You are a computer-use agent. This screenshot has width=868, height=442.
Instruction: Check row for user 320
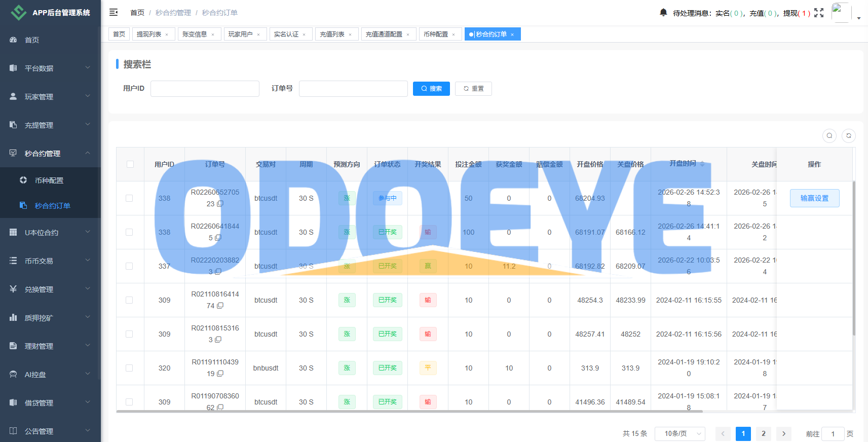(x=129, y=368)
